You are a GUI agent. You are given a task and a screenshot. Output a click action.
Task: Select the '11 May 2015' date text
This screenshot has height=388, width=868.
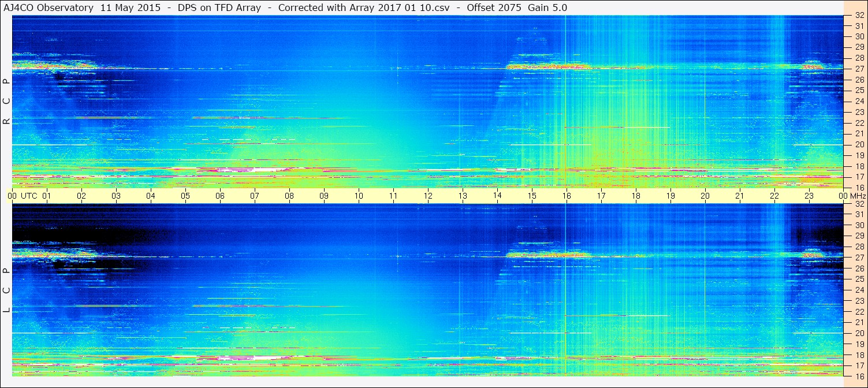(x=131, y=8)
